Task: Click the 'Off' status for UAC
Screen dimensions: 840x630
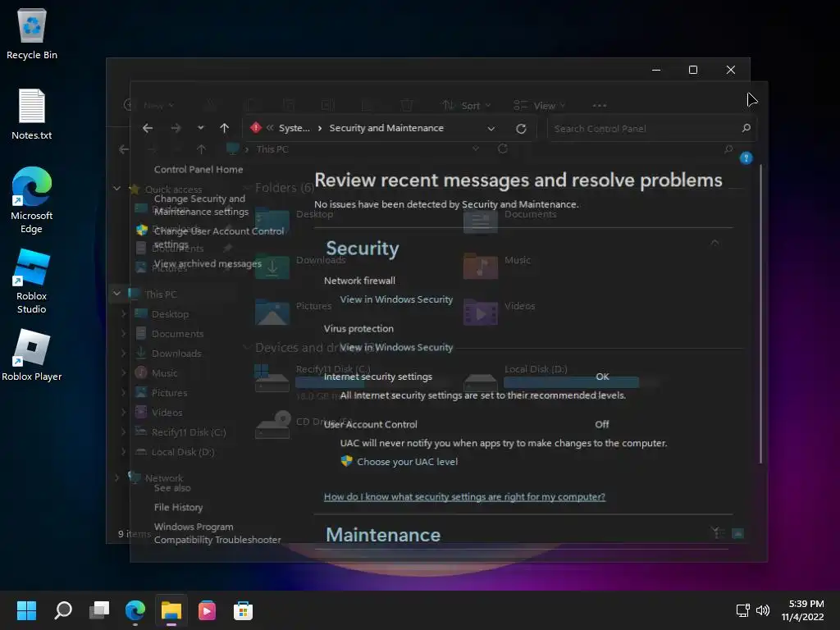Action: pyautogui.click(x=601, y=424)
